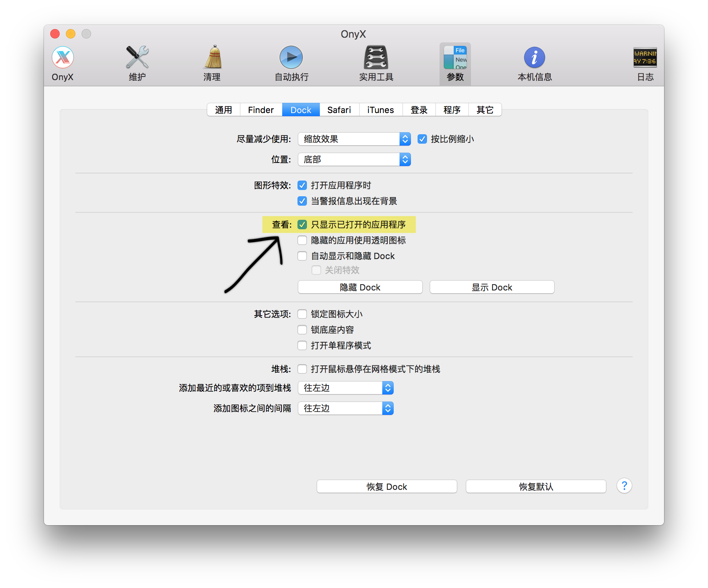Viewport: 708px width, 588px height.
Task: Check 锁底座内容 option
Action: pos(302,330)
